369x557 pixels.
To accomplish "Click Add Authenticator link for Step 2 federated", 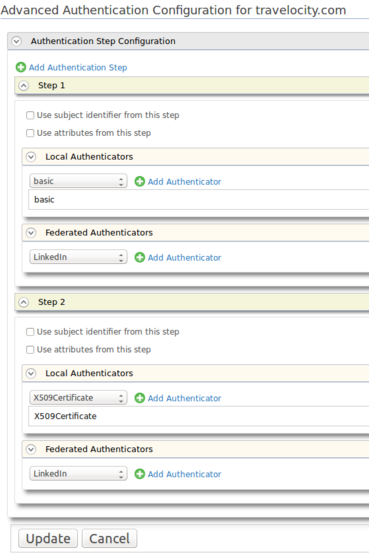I will (x=184, y=475).
